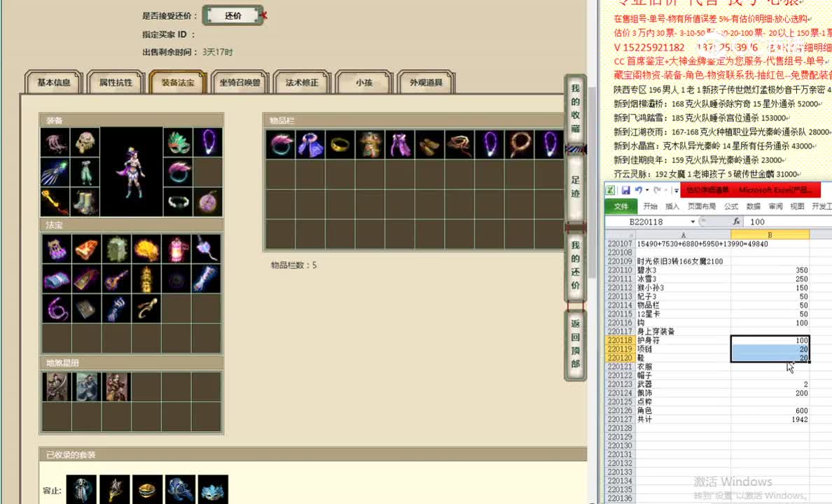This screenshot has height=504, width=832.
Task: Click the golden talisman pillar magic treasure
Action: pyautogui.click(x=146, y=279)
